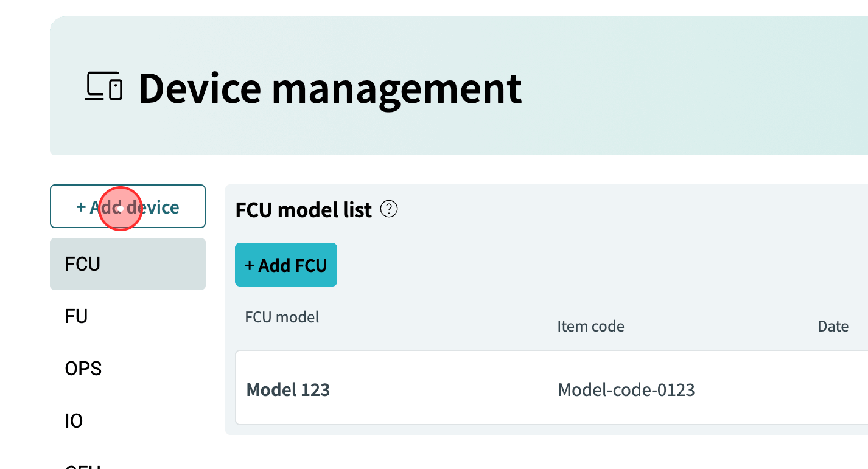Click the FCU model list section title
The image size is (868, 469).
click(303, 210)
